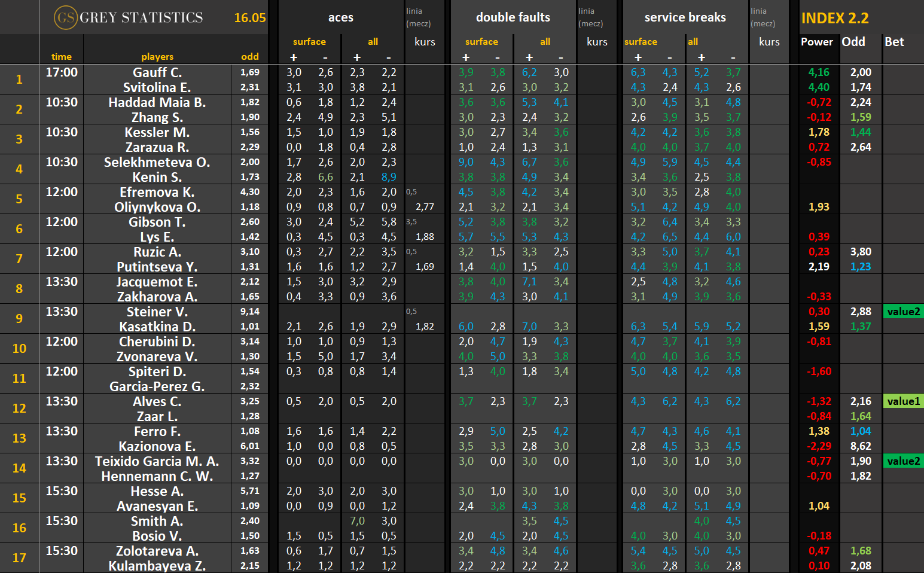Click the value2 bet tag for Steiner V.

point(904,311)
